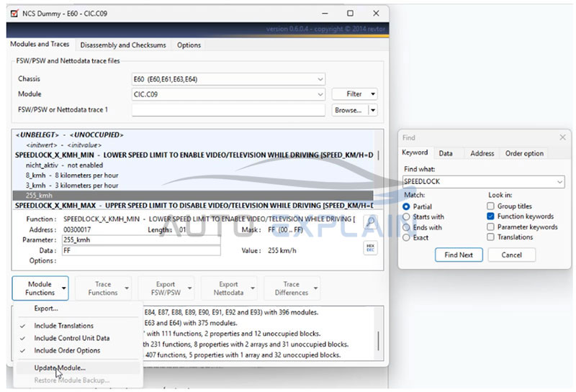576x392 pixels.
Task: Expand the Filter button arrow
Action: [373, 94]
